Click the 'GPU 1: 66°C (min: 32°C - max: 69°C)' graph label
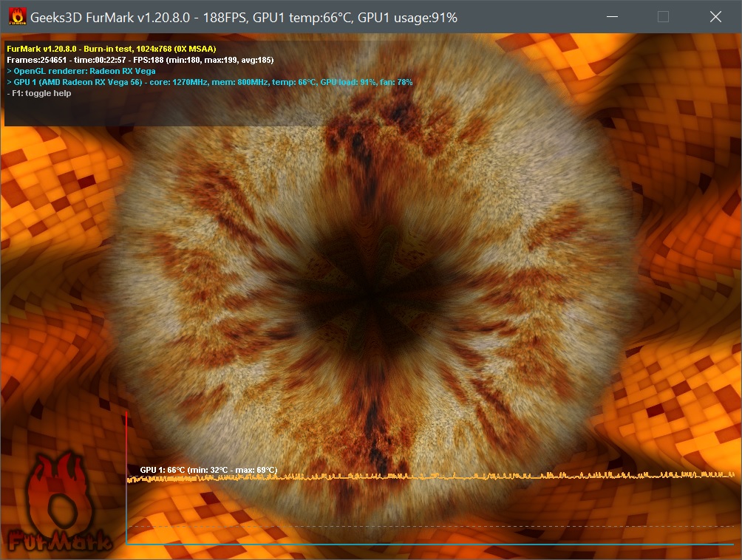The image size is (742, 560). pyautogui.click(x=208, y=470)
